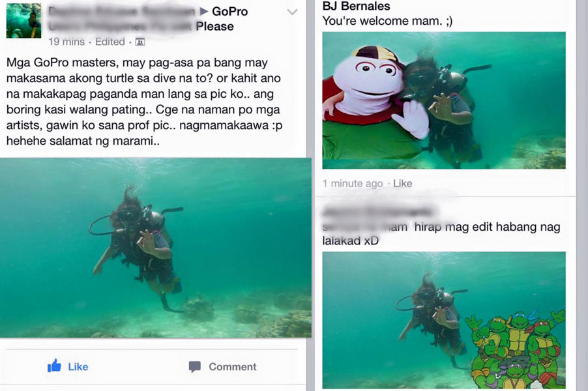588x391 pixels.
Task: Click the Edited history label
Action: (x=110, y=42)
